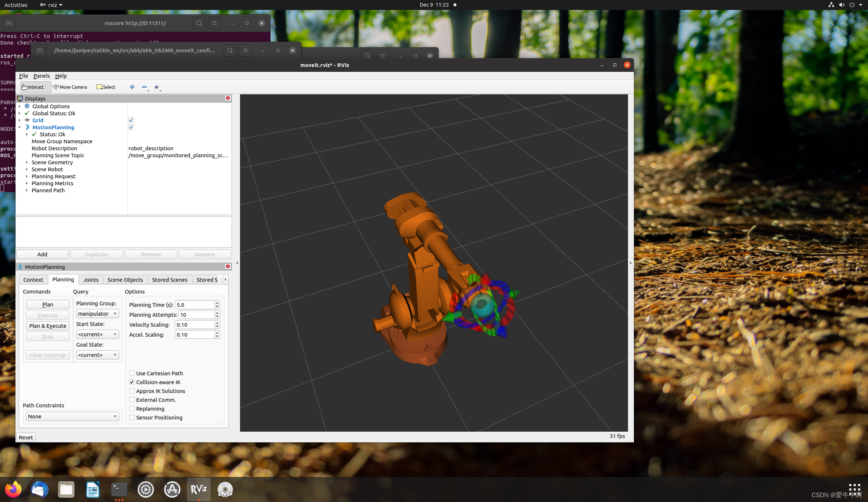Image resolution: width=868 pixels, height=502 pixels.
Task: Toggle Collision-aware IK checkbox
Action: [131, 382]
